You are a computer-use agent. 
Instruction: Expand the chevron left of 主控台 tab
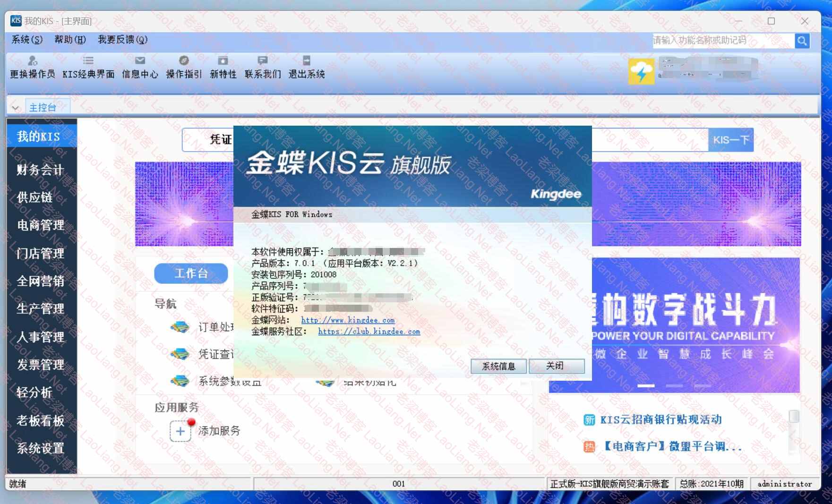pos(15,108)
